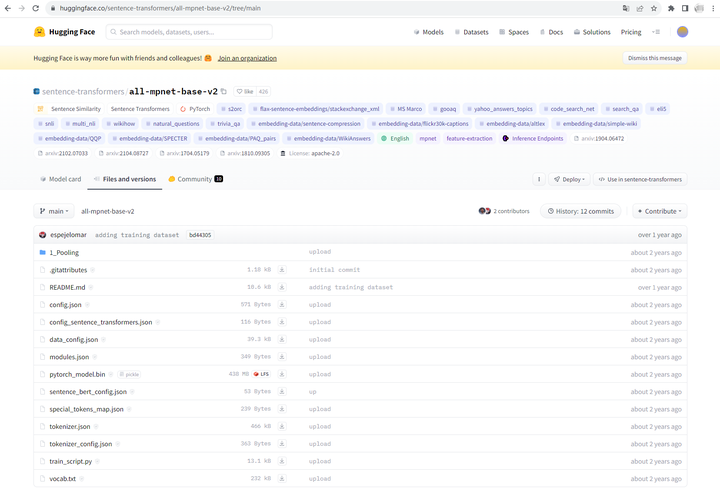Download special_tokens_map.json file

pos(282,409)
